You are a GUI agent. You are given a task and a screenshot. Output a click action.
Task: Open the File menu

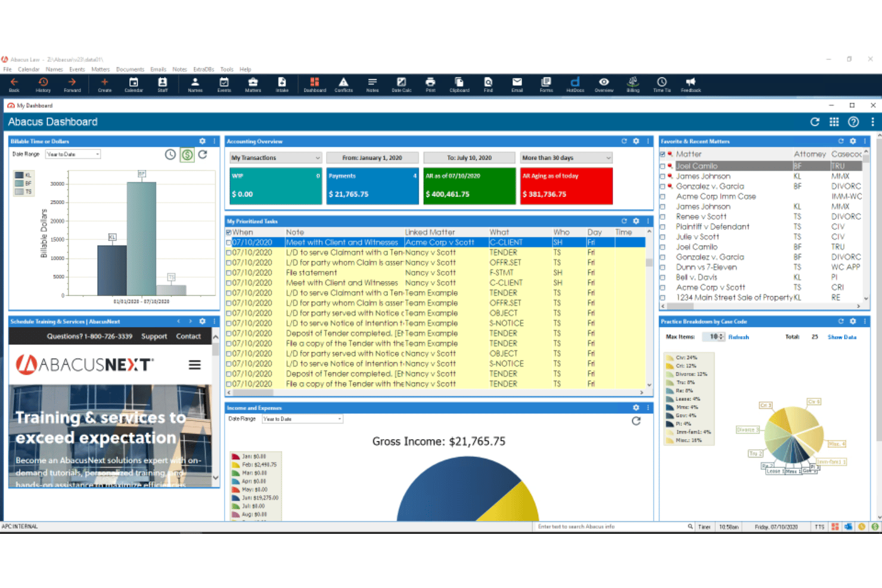click(7, 69)
